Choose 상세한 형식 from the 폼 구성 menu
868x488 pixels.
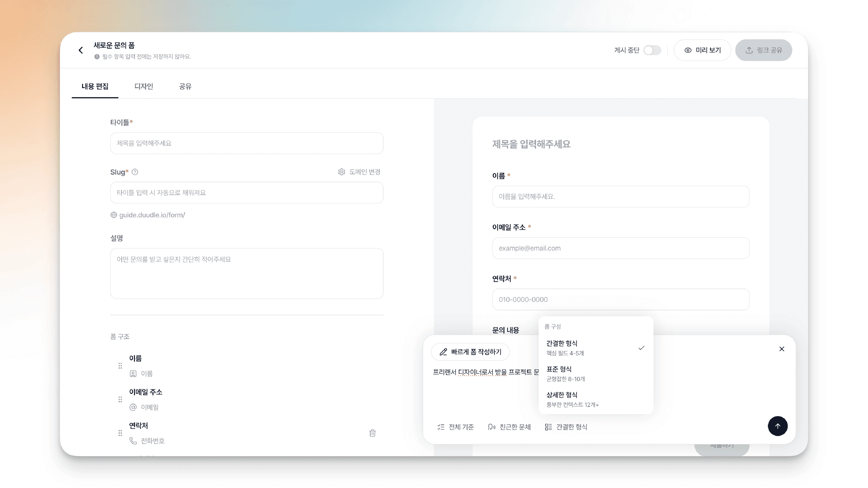click(x=596, y=399)
